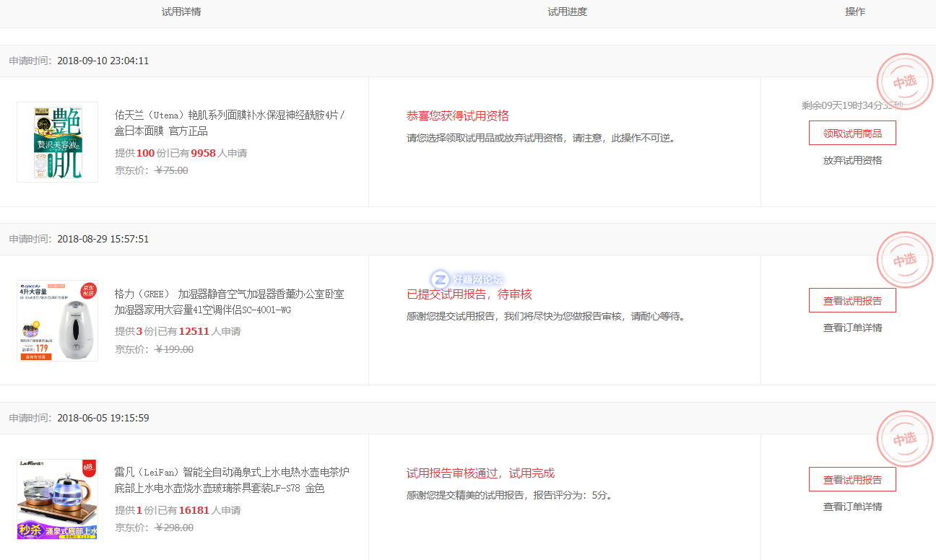936x560 pixels.
Task: Open the 佑天兰 Utena 面膜 product title
Action: click(230, 123)
